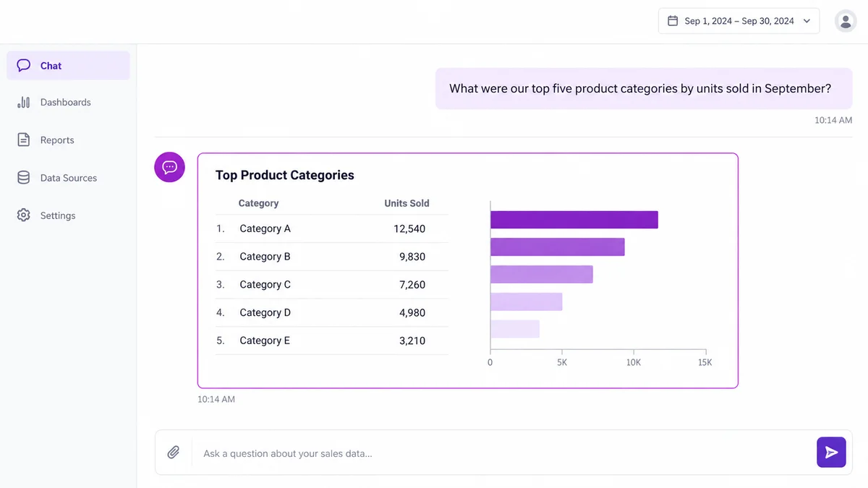Select the Category C cell
Image resolution: width=868 pixels, height=488 pixels.
click(x=265, y=285)
